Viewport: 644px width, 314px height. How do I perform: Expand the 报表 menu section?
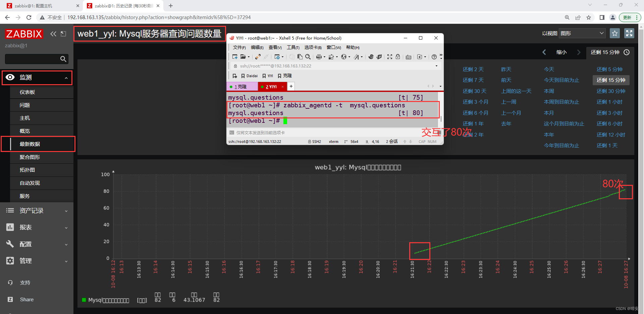pyautogui.click(x=37, y=227)
